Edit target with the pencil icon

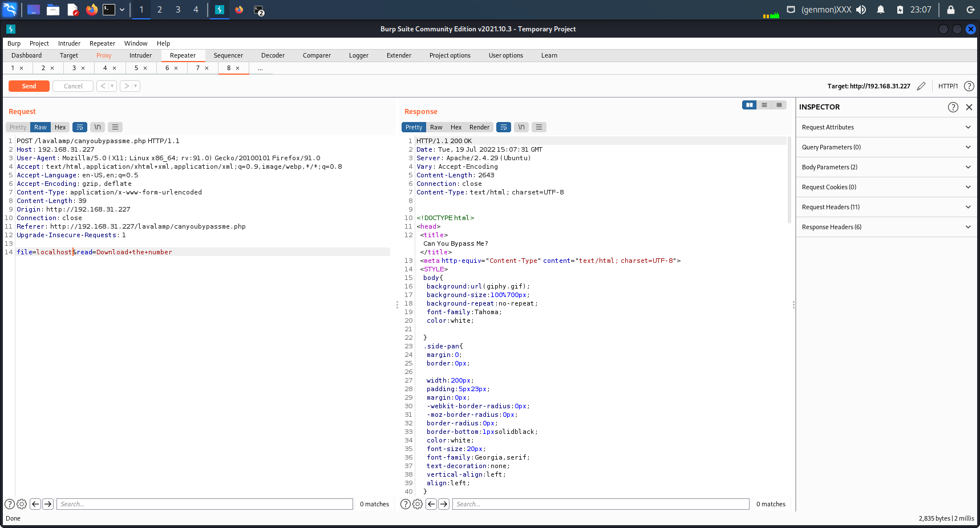(x=921, y=86)
